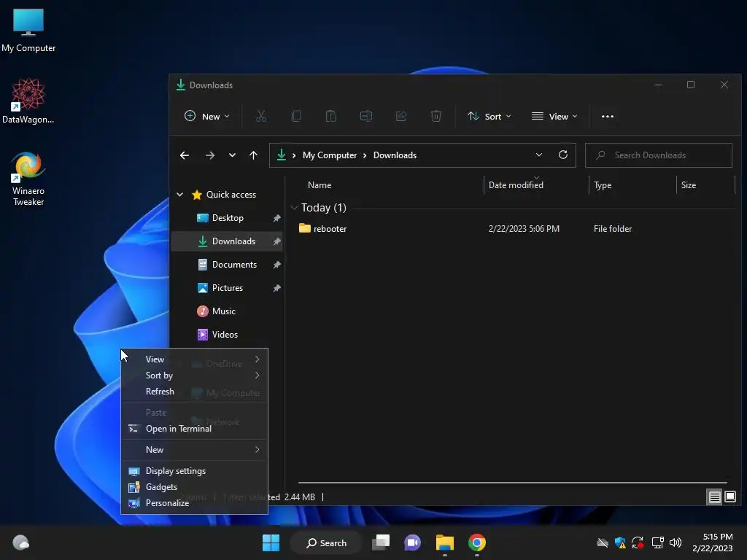The width and height of the screenshot is (747, 560).
Task: Collapse the Today (1) group
Action: click(294, 208)
